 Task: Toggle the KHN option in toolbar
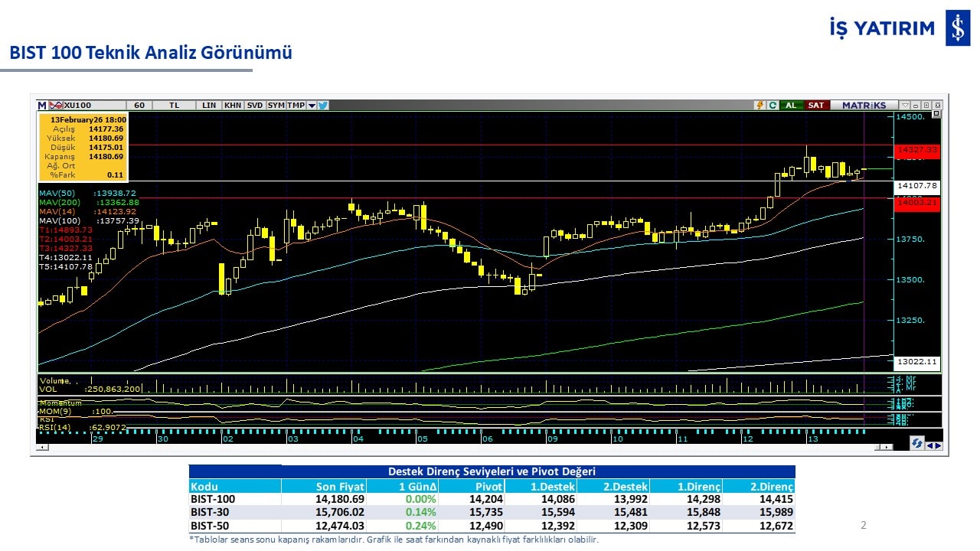(x=233, y=106)
